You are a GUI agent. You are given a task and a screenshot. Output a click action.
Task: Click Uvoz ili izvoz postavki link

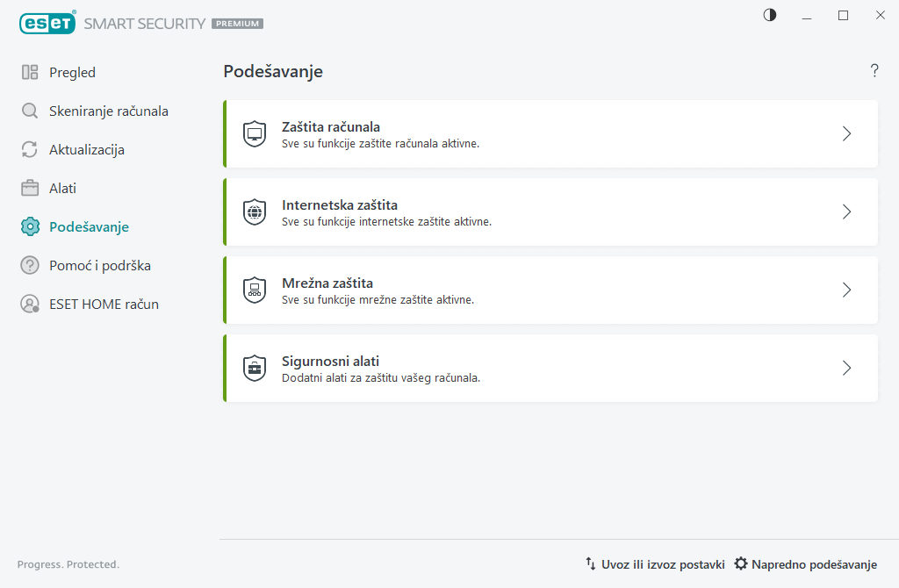655,564
